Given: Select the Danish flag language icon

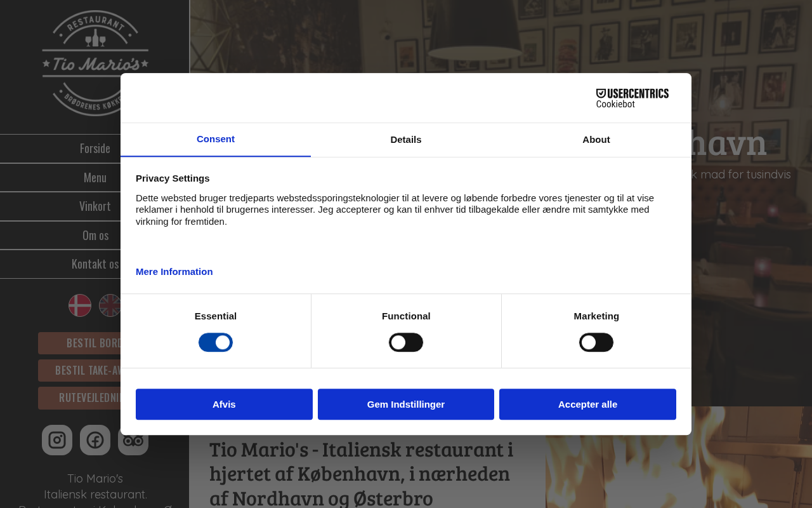Looking at the screenshot, I should coord(80,305).
